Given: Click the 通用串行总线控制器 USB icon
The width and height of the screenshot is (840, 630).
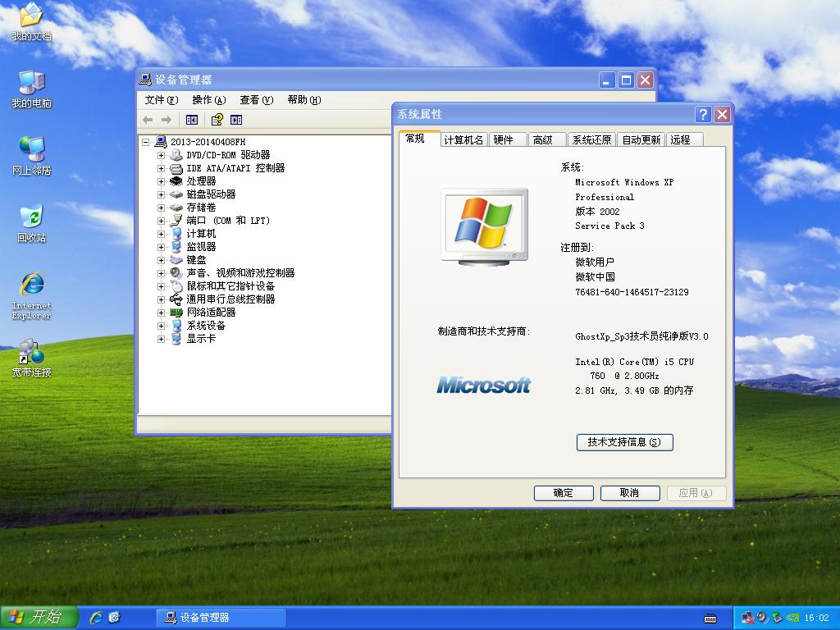Looking at the screenshot, I should click(x=176, y=299).
